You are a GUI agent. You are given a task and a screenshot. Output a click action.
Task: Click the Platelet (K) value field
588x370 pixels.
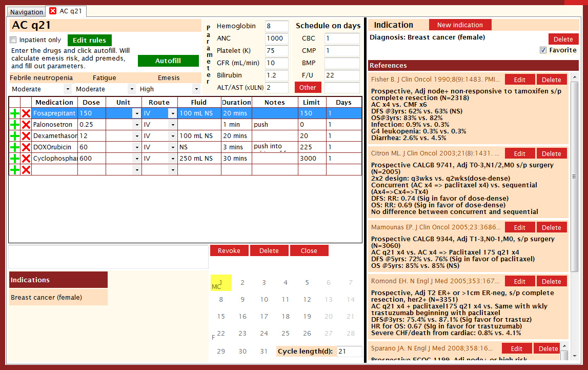point(277,51)
